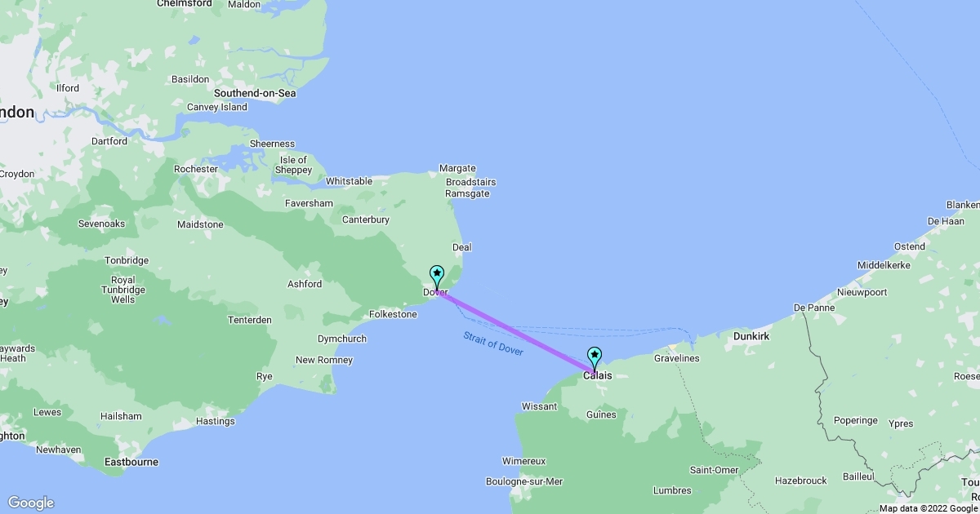The width and height of the screenshot is (980, 514).
Task: Click the Boulogne-sur-Mer label
Action: (525, 481)
